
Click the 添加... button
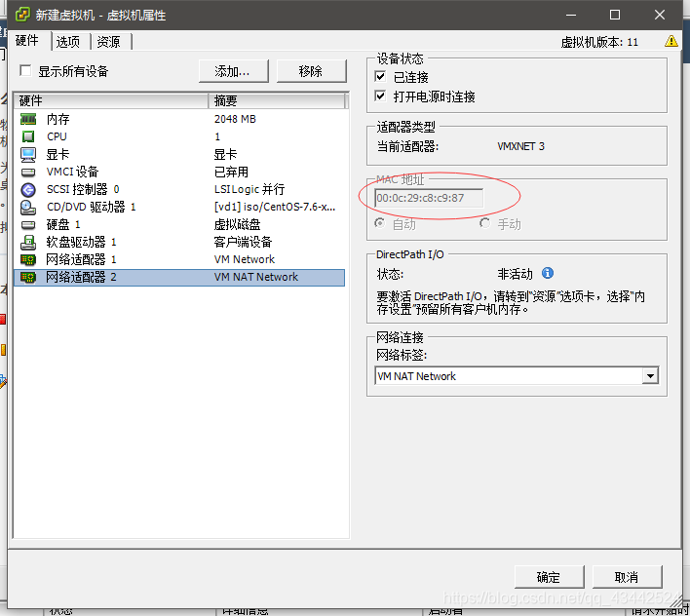pos(234,71)
